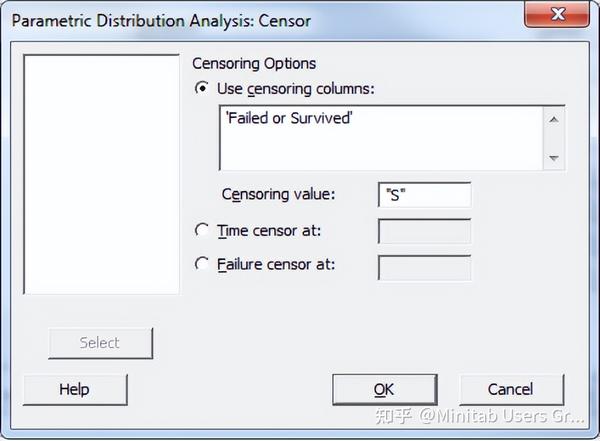Click the Time censor at input box
Viewport: 600px width, 441px height.
click(x=424, y=231)
